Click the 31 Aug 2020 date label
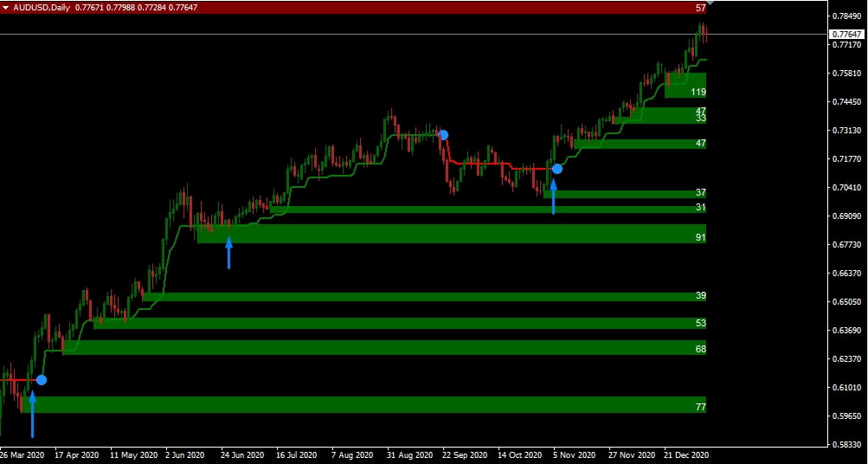 coord(410,455)
